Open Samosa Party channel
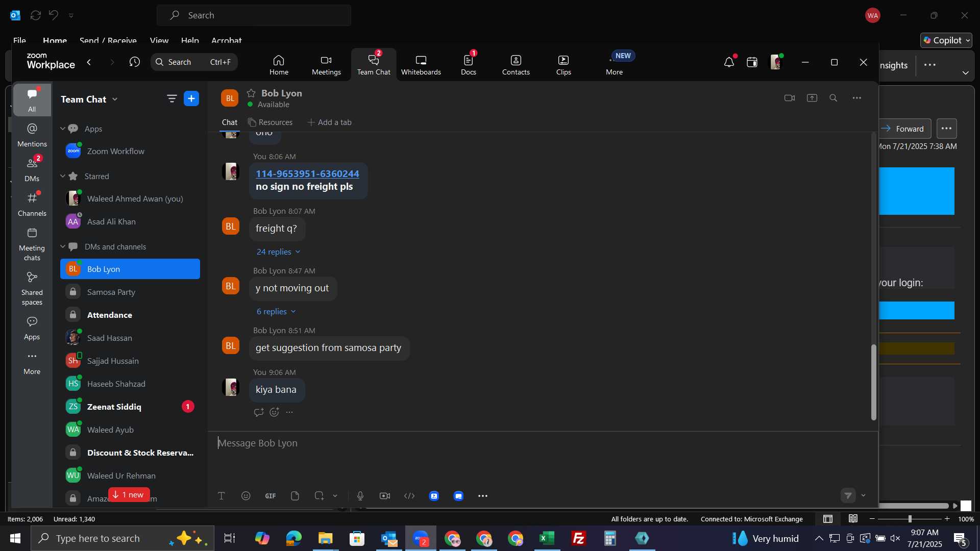Image resolution: width=980 pixels, height=551 pixels. click(x=130, y=292)
